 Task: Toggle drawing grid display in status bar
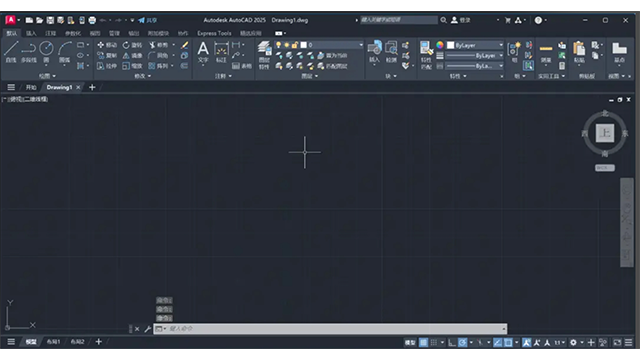coord(423,342)
